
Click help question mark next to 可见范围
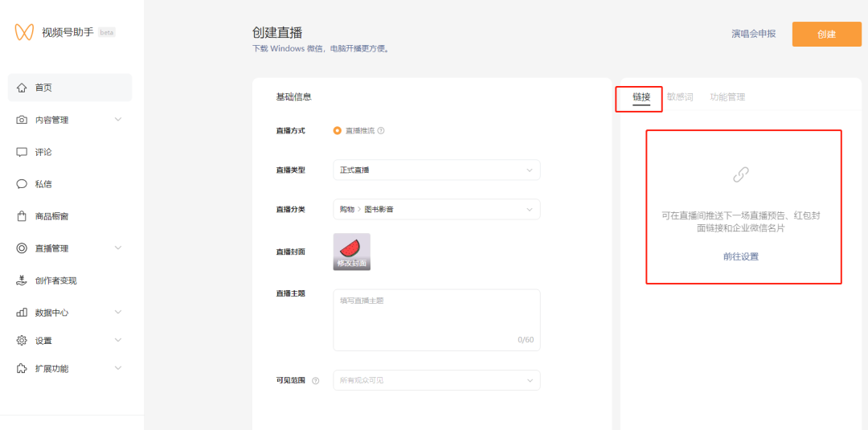tap(316, 381)
